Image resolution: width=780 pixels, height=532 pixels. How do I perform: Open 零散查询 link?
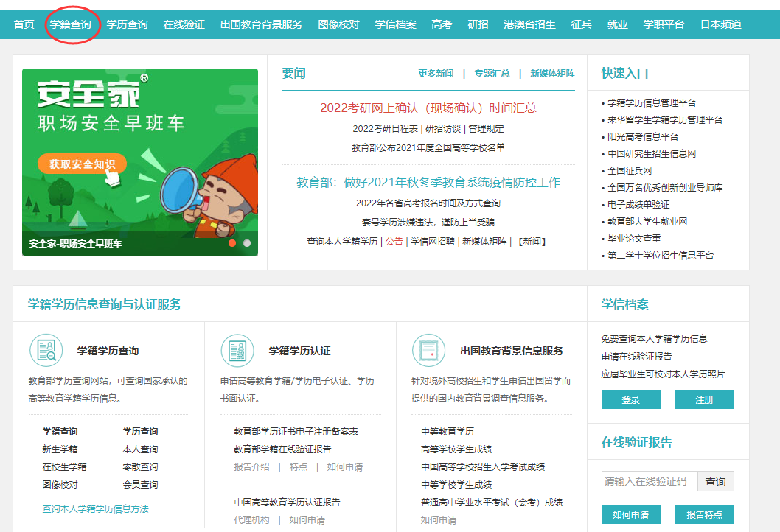pos(140,467)
